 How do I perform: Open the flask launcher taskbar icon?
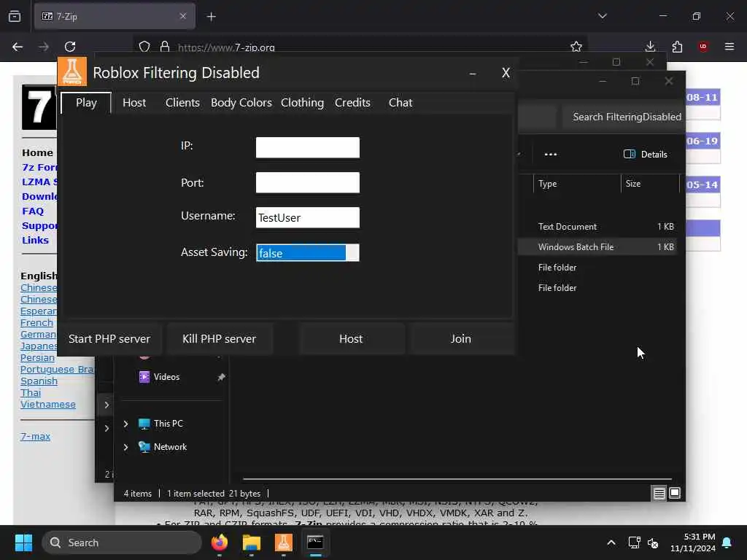pyautogui.click(x=284, y=542)
